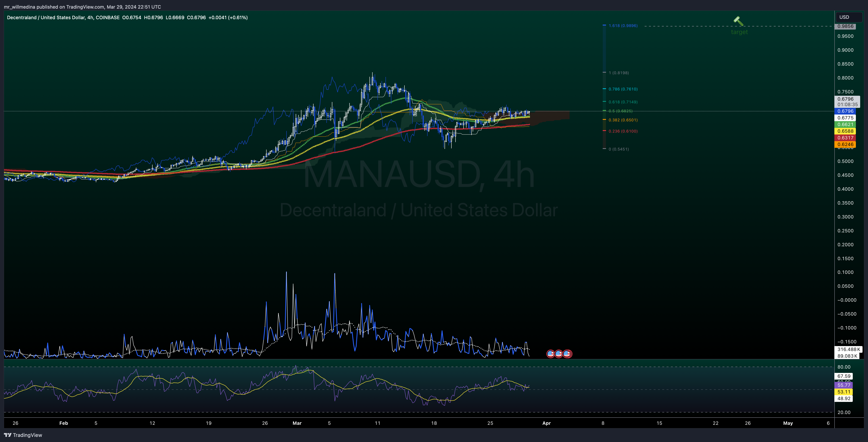Open the USD currency selector
This screenshot has width=868, height=442.
848,17
